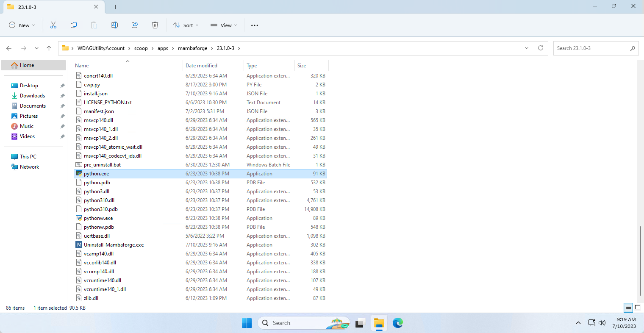Click the Paste icon in the toolbar
Image resolution: width=644 pixels, height=333 pixels.
click(94, 25)
